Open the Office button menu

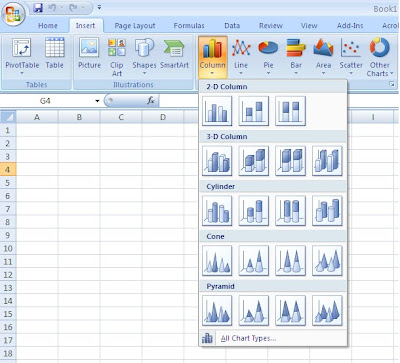(13, 14)
